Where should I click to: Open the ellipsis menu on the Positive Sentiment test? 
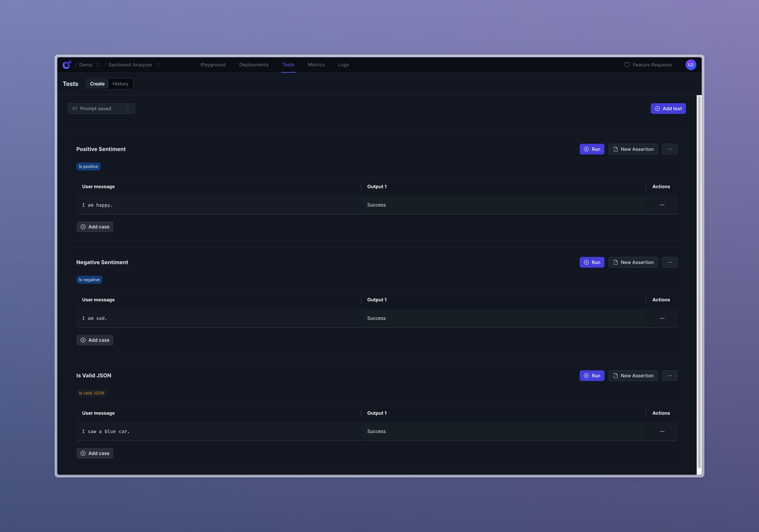point(670,149)
